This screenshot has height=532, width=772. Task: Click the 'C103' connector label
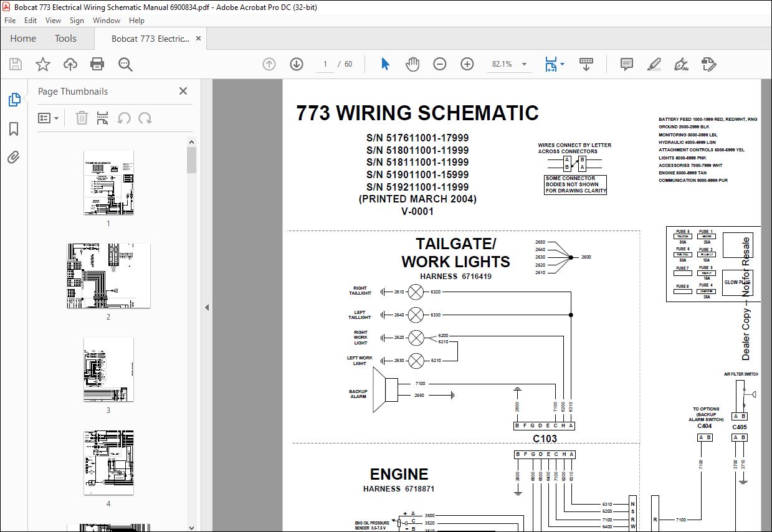pyautogui.click(x=545, y=439)
